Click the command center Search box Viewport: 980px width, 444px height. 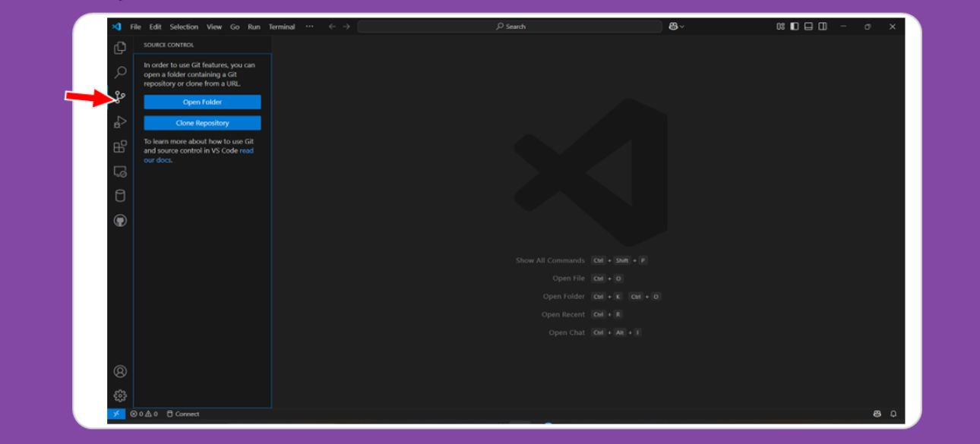(510, 27)
